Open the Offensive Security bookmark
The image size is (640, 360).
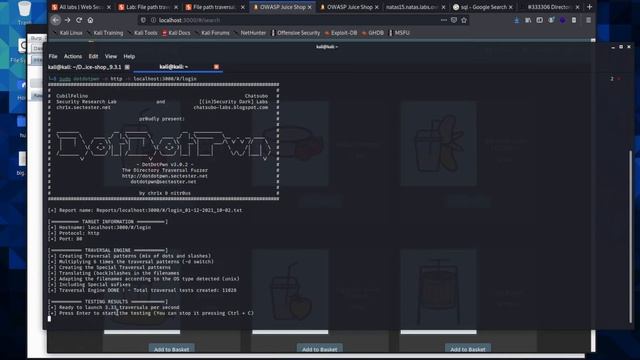[x=296, y=33]
